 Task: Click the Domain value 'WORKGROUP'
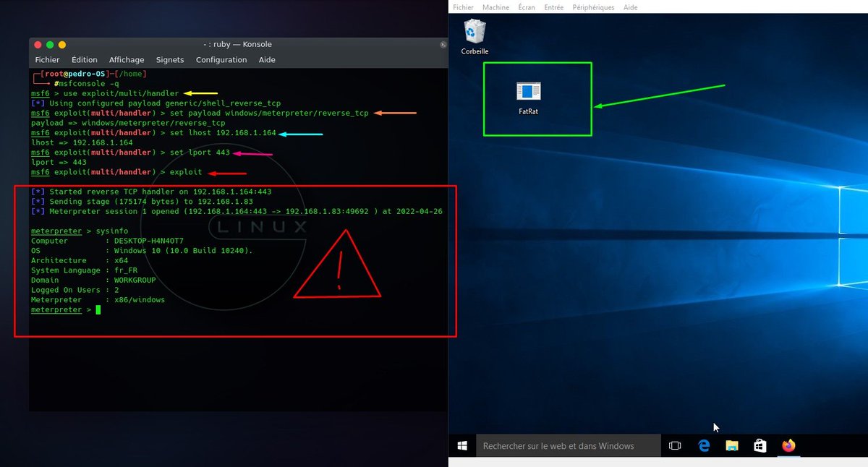[135, 280]
